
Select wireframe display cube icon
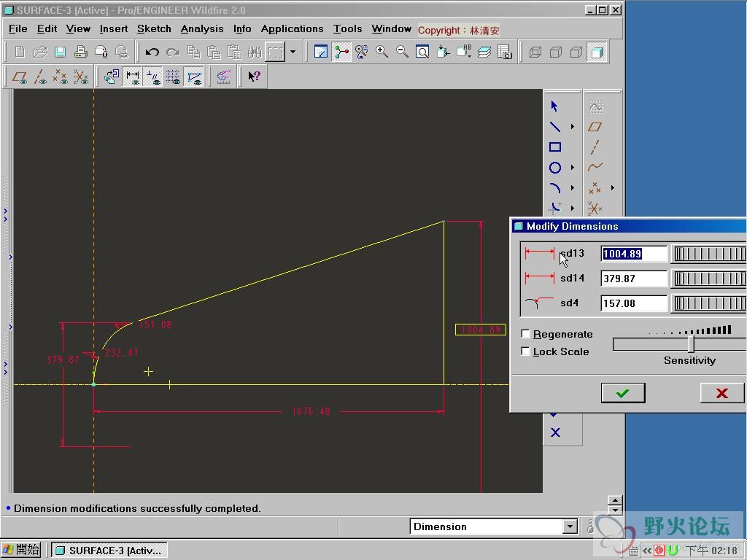(535, 52)
